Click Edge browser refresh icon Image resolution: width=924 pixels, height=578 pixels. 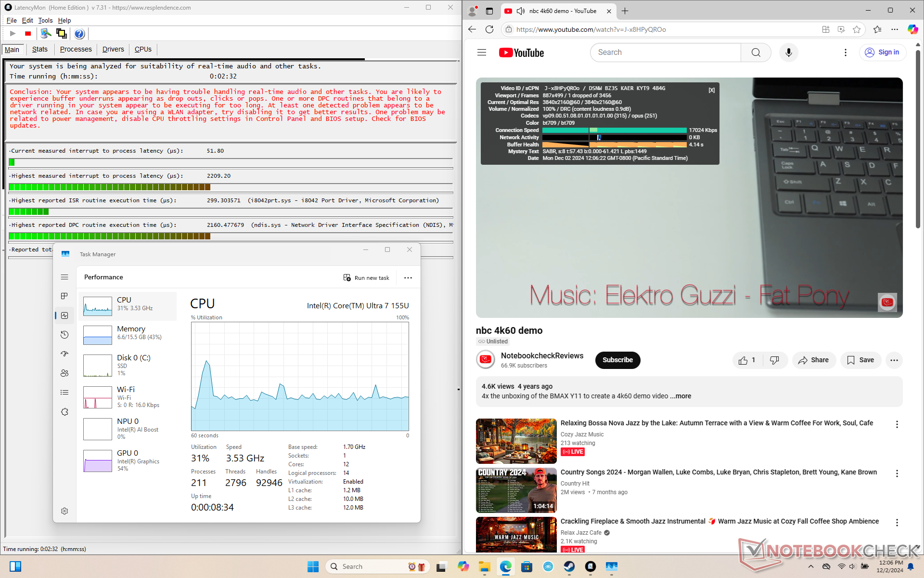pos(489,29)
